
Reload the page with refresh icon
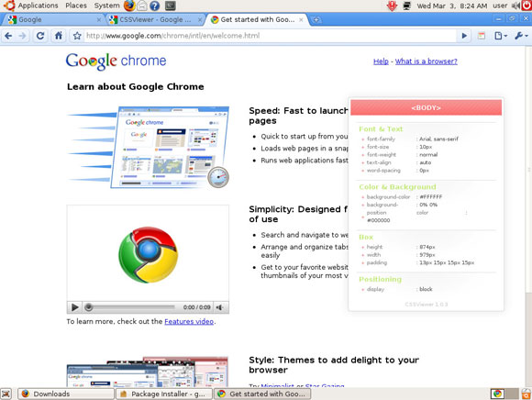click(x=40, y=36)
